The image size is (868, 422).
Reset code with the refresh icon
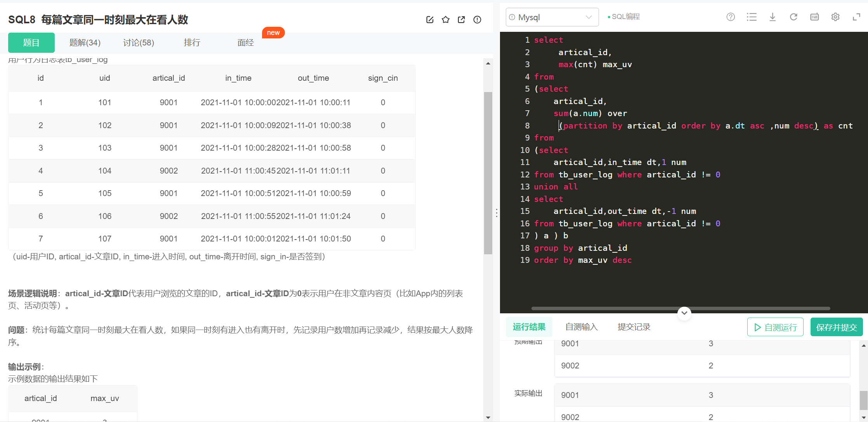point(793,17)
